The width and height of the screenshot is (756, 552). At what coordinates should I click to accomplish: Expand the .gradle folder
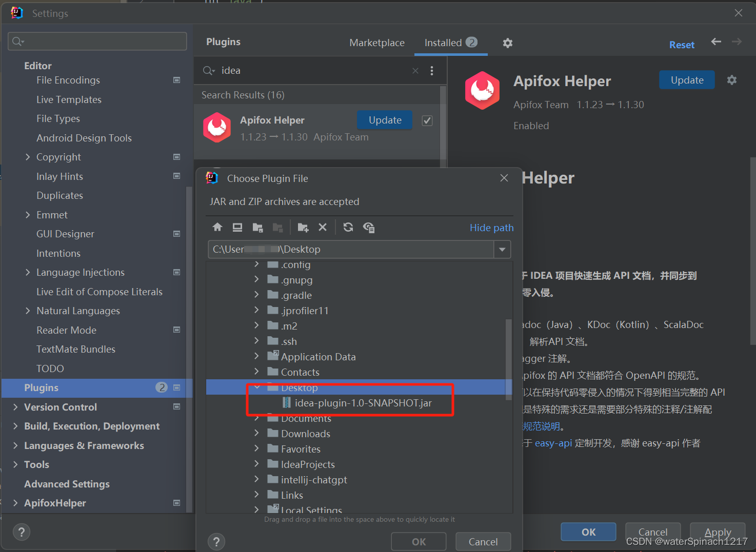pos(256,295)
